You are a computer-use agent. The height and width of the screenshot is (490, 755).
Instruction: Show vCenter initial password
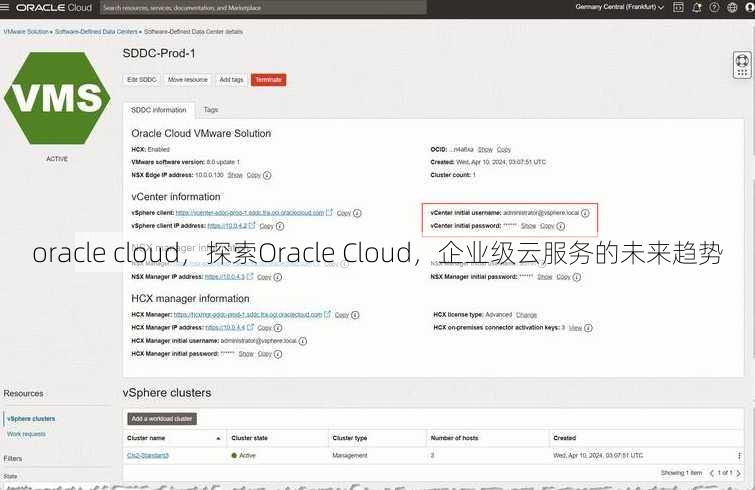coord(528,226)
